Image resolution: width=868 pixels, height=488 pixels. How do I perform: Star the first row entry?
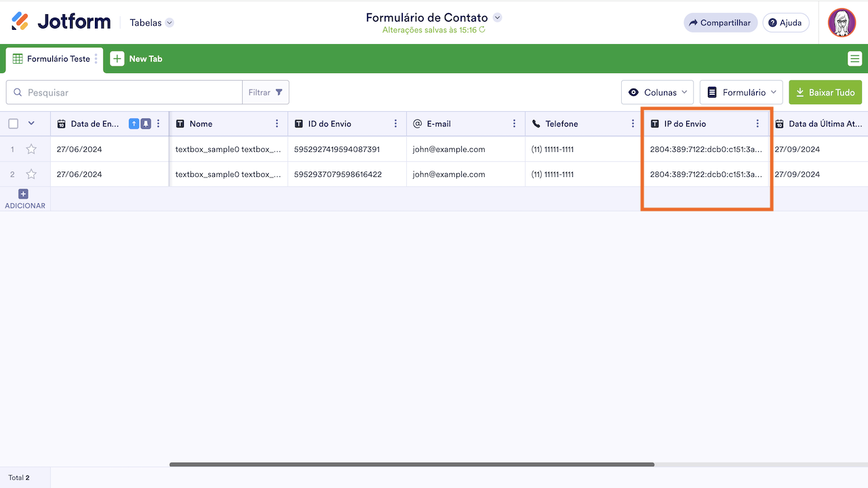click(31, 149)
